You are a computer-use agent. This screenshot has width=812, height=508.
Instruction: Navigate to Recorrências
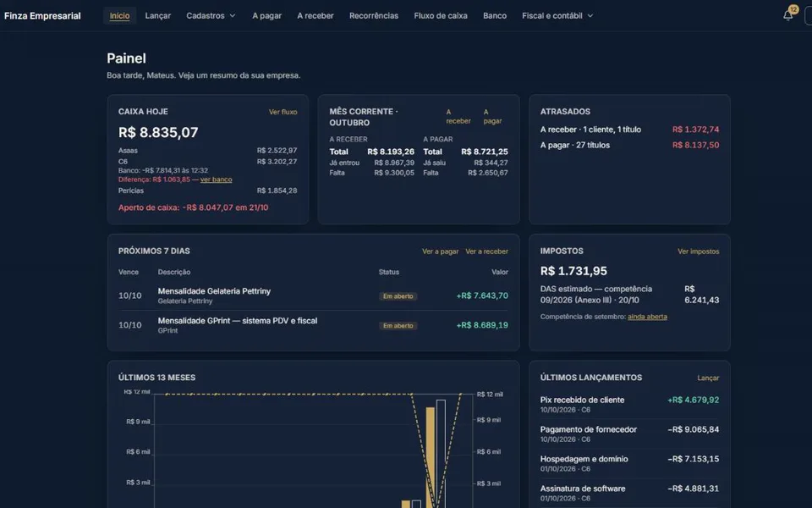point(374,15)
